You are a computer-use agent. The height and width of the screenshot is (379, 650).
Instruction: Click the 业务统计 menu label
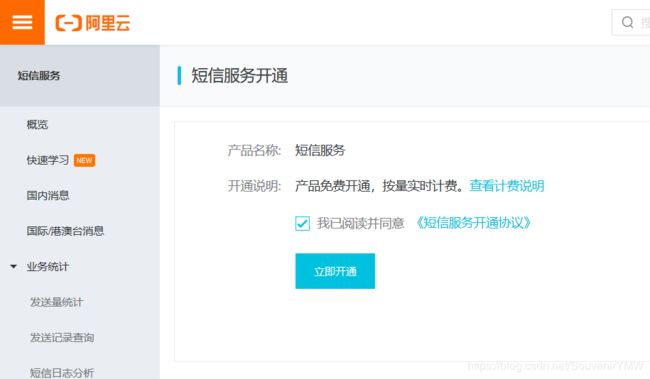point(47,267)
